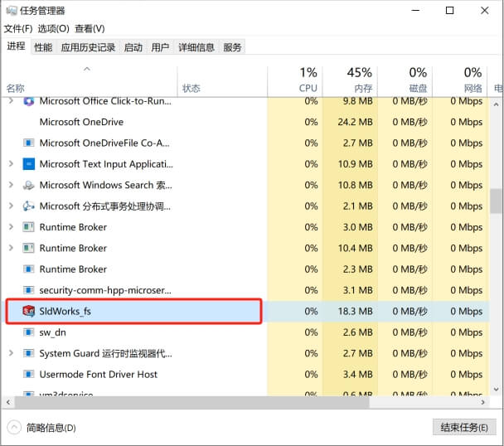Sort by the 名称 column header
This screenshot has height=446, width=504.
89,81
